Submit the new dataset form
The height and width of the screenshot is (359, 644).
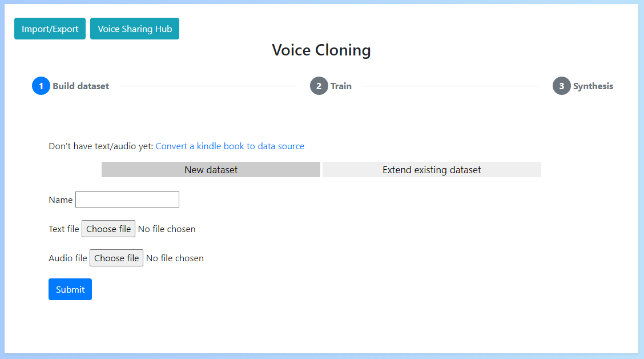[70, 289]
